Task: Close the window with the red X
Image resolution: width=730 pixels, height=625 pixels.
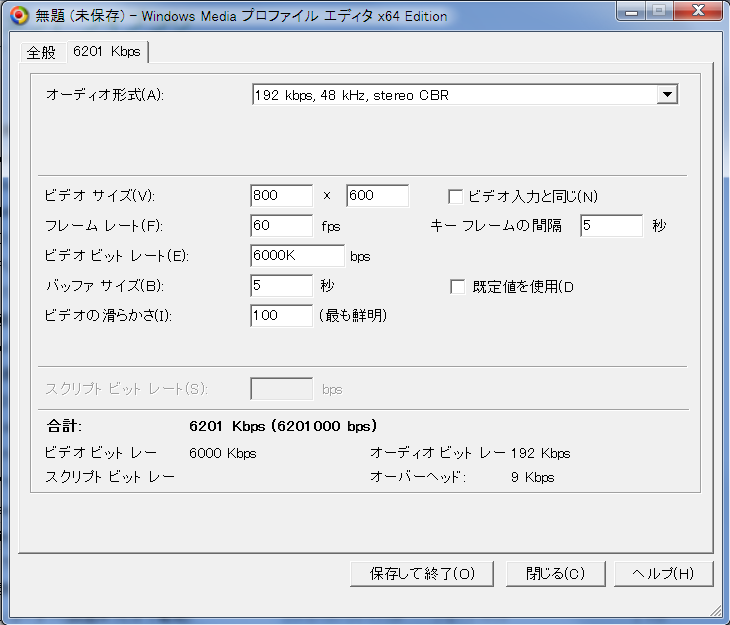Action: (697, 12)
